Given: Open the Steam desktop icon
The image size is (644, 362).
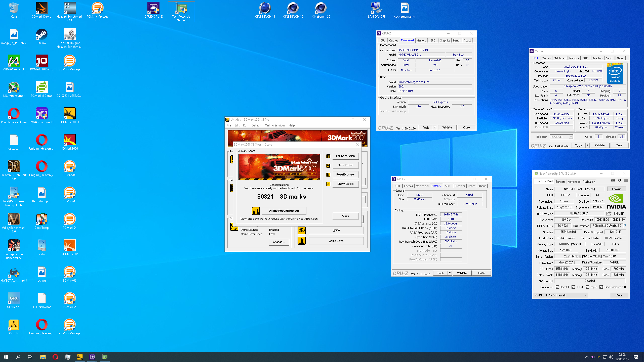Looking at the screenshot, I should (x=42, y=37).
